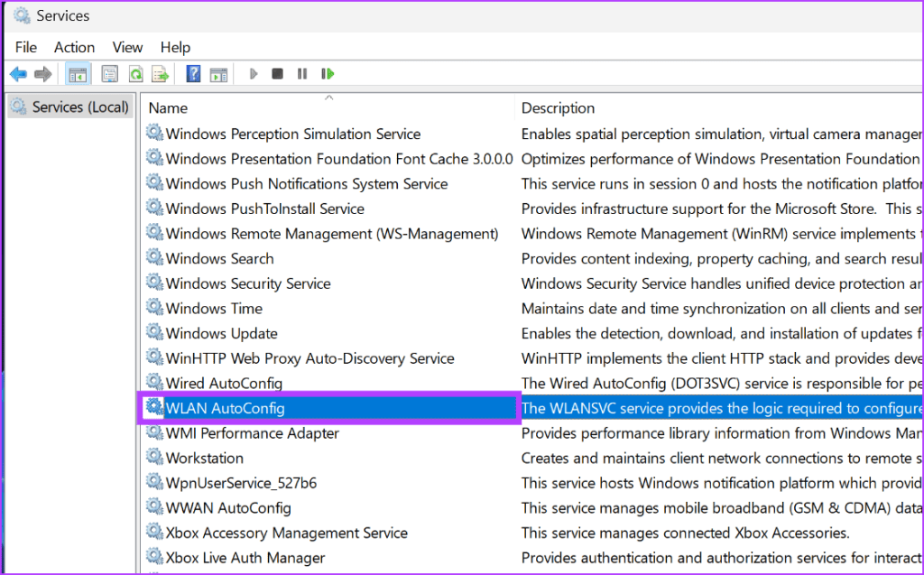Select Windows Remote Management (WS-Management) row
This screenshot has height=575, width=924.
click(332, 234)
